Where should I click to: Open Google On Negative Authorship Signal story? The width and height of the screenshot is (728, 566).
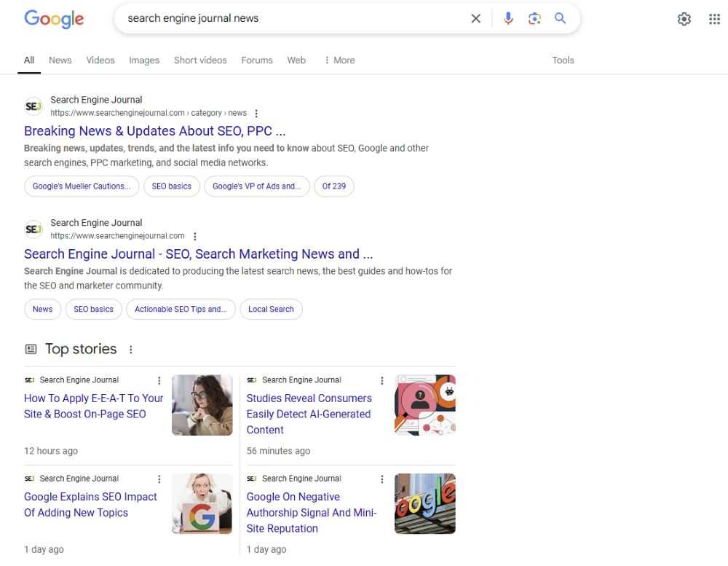point(312,513)
